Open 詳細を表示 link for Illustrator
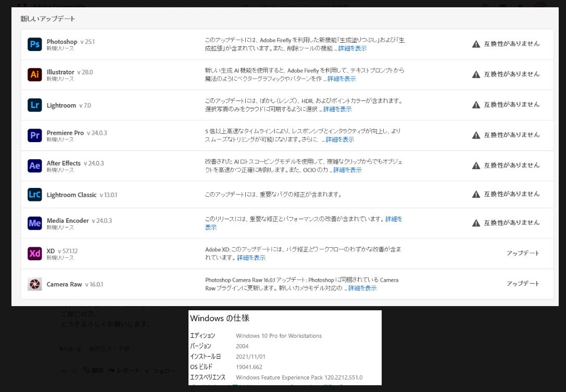The height and width of the screenshot is (392, 566). point(342,79)
